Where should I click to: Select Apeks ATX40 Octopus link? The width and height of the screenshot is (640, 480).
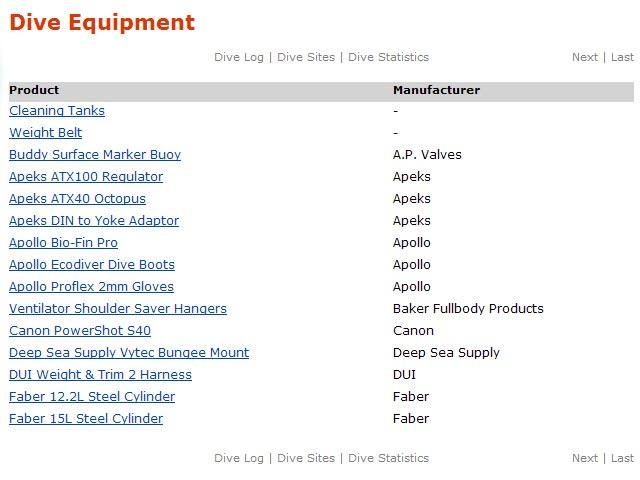click(x=77, y=199)
